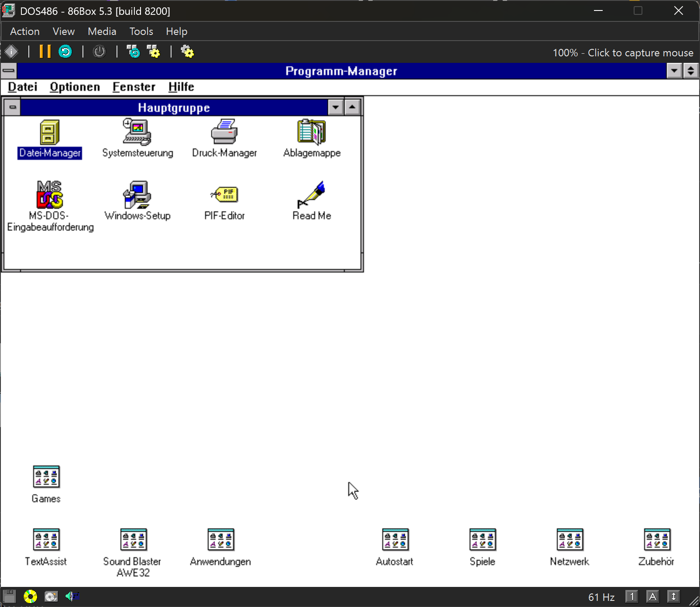Image resolution: width=700 pixels, height=607 pixels.
Task: Click the floppy drive status bar icon
Action: [9, 596]
